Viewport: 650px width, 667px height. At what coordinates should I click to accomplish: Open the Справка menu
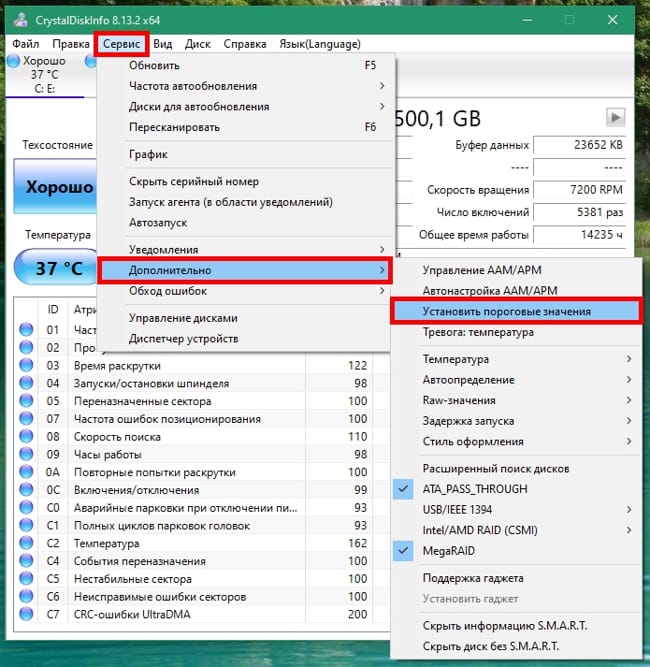[x=245, y=44]
